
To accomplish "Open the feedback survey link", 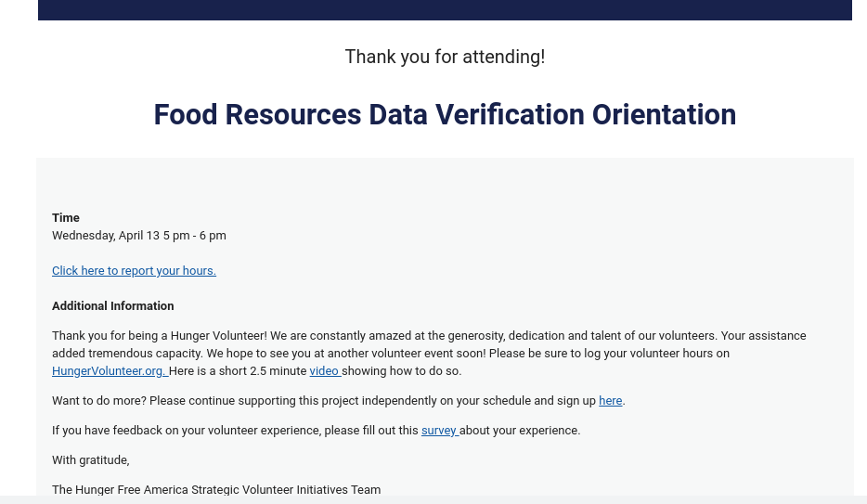I will click(x=440, y=431).
